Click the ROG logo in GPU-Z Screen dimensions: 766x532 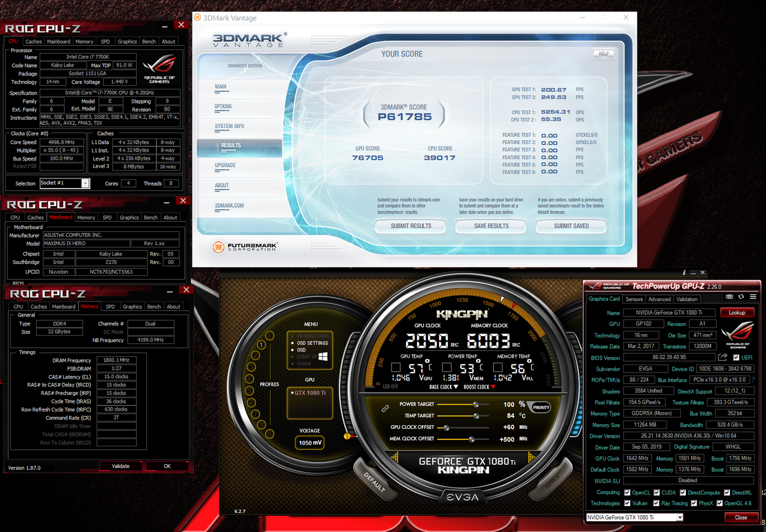pos(737,334)
